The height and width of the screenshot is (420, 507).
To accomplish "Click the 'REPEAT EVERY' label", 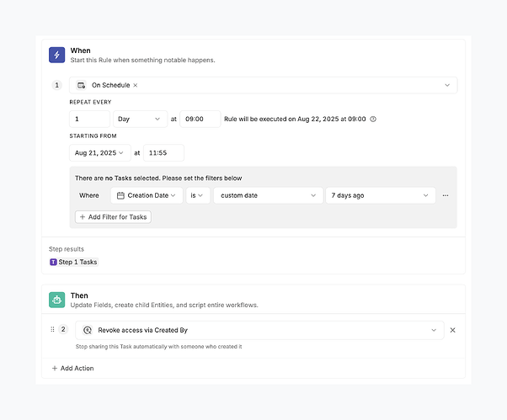I will click(x=91, y=102).
